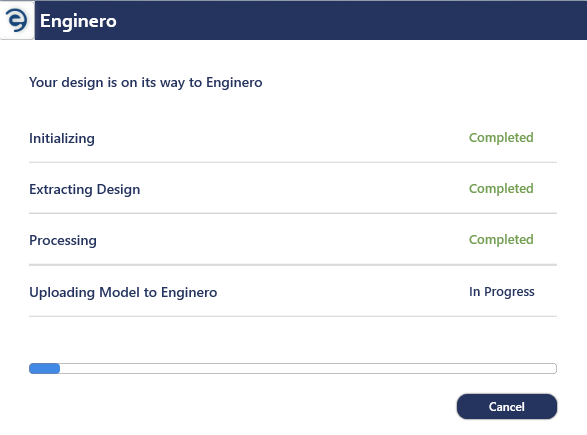Click the 'Your design is on its way' heading
Image resolution: width=587 pixels, height=435 pixels.
[x=146, y=83]
